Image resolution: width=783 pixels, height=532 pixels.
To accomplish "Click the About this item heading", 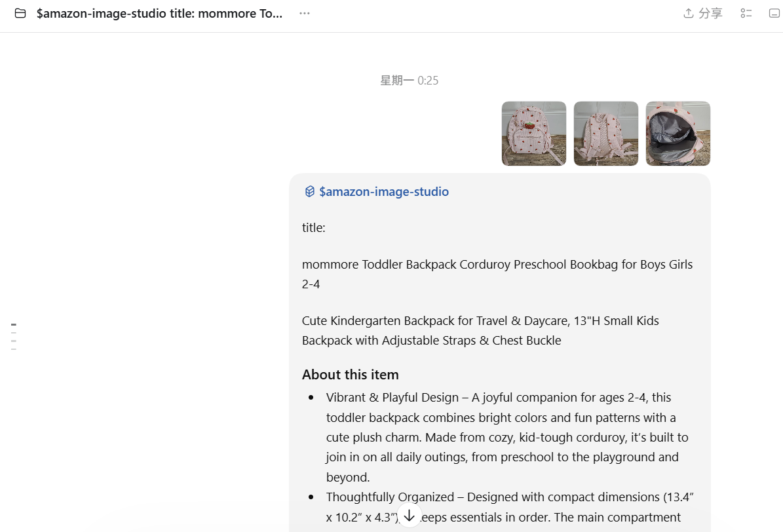I will 350,375.
